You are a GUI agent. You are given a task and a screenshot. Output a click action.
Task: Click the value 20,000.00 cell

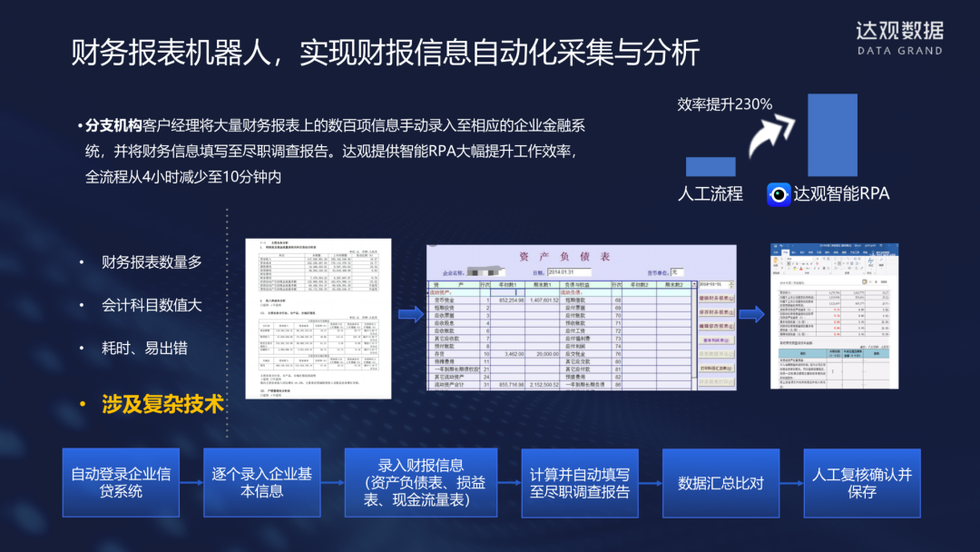tap(542, 354)
